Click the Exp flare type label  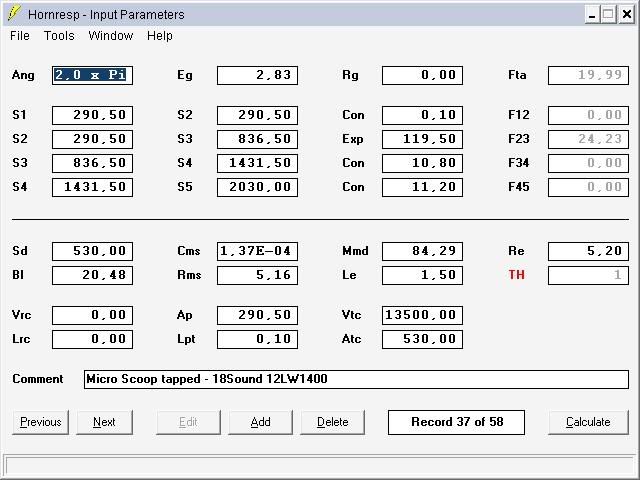pyautogui.click(x=353, y=139)
